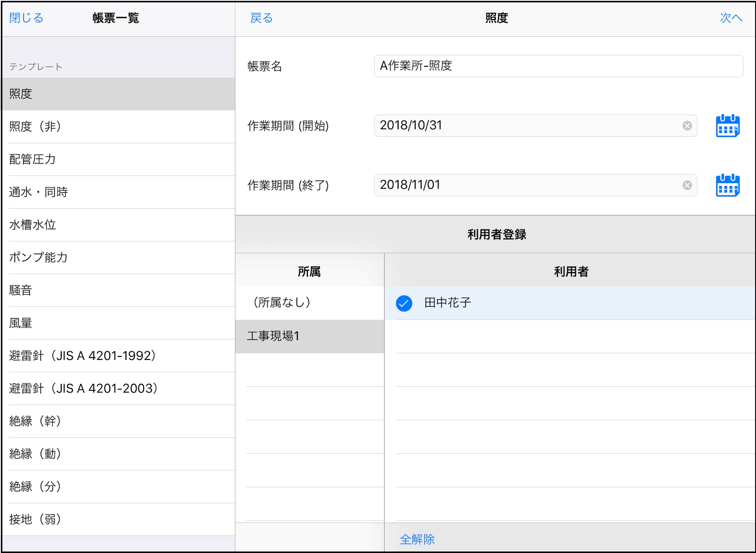The image size is (756, 553).
Task: Select （所属なし） affiliation
Action: pos(309,303)
